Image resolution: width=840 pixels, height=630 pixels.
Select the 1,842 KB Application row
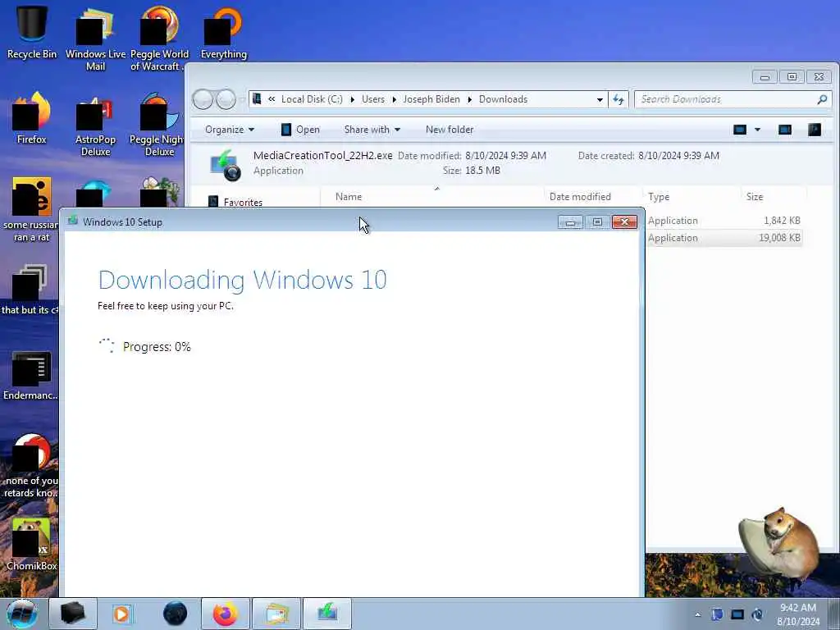[x=724, y=221]
